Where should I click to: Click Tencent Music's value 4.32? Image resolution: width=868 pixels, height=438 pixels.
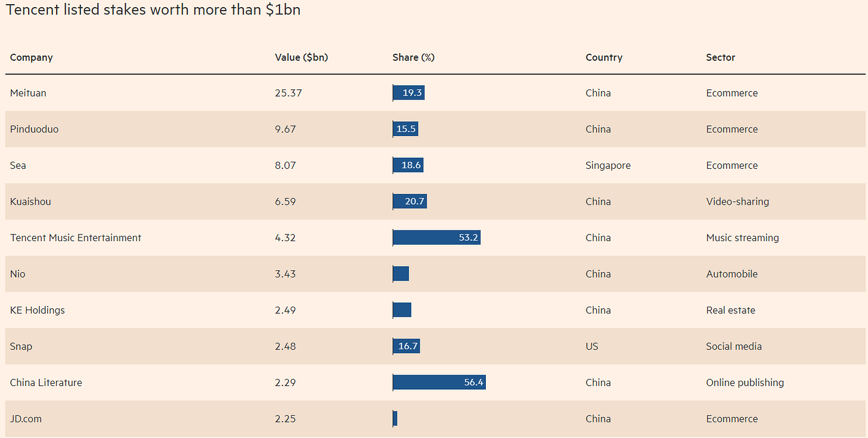tap(285, 237)
